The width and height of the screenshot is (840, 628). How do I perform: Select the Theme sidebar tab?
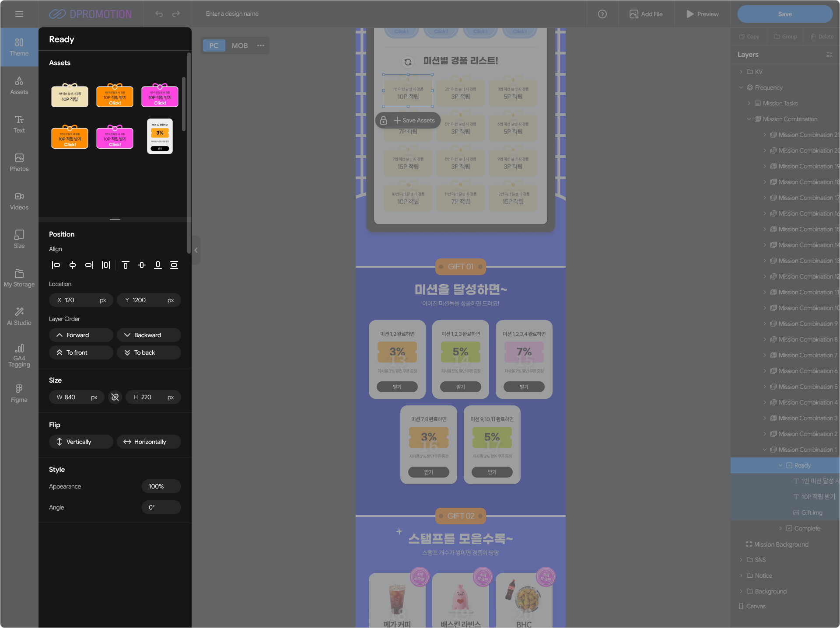[19, 47]
